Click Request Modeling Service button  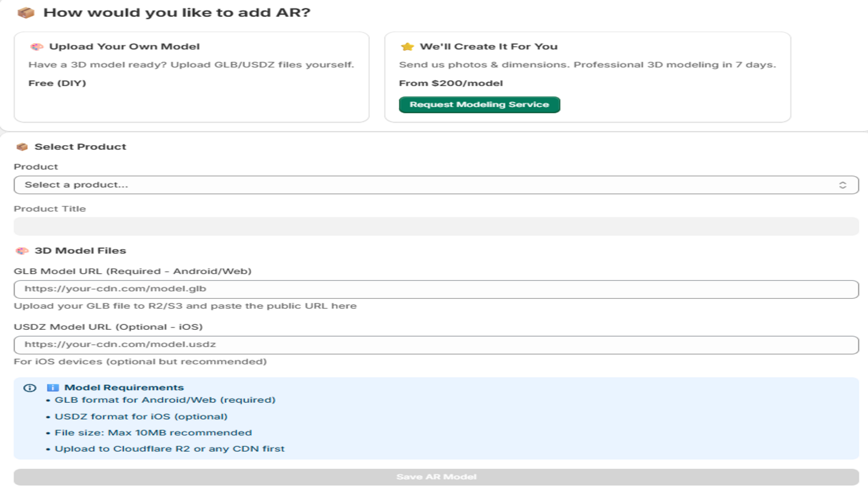[x=480, y=105]
